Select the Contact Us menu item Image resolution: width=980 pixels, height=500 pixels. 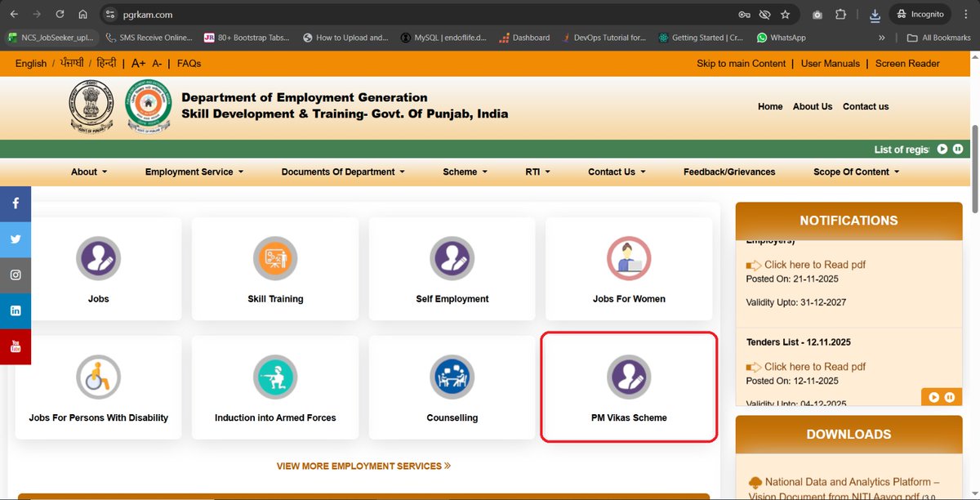click(x=616, y=172)
